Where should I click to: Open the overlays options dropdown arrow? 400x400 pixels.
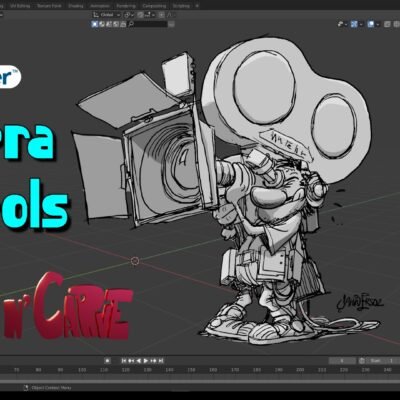[378, 24]
